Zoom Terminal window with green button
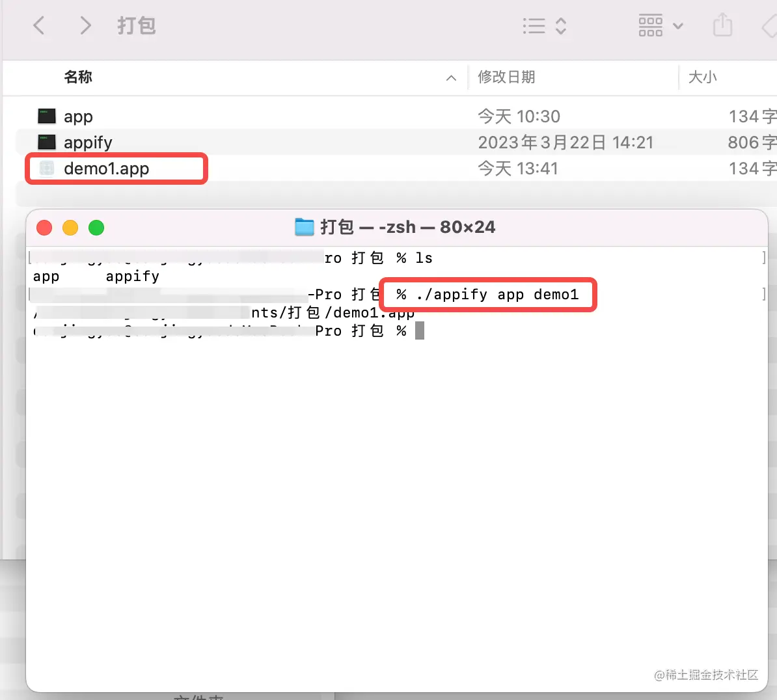 click(x=96, y=228)
